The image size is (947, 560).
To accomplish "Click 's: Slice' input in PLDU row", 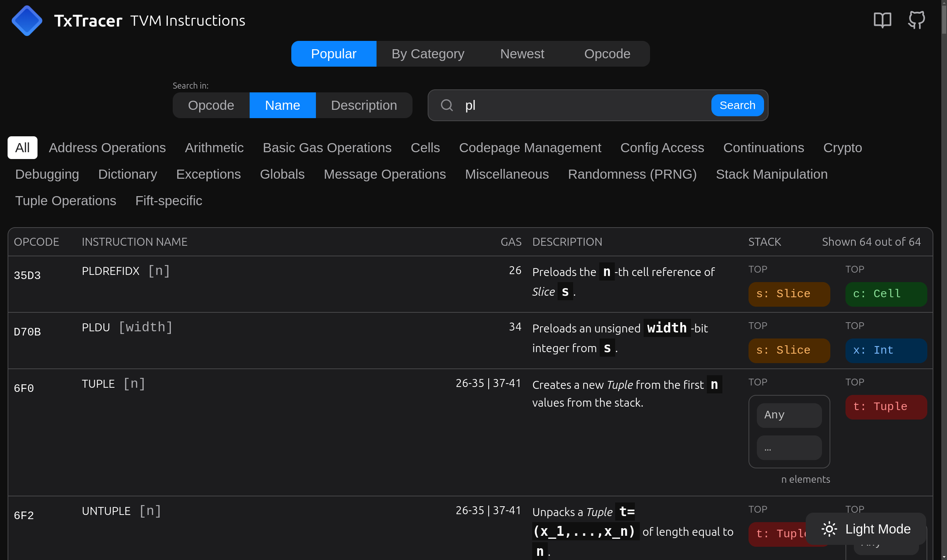I will point(789,350).
